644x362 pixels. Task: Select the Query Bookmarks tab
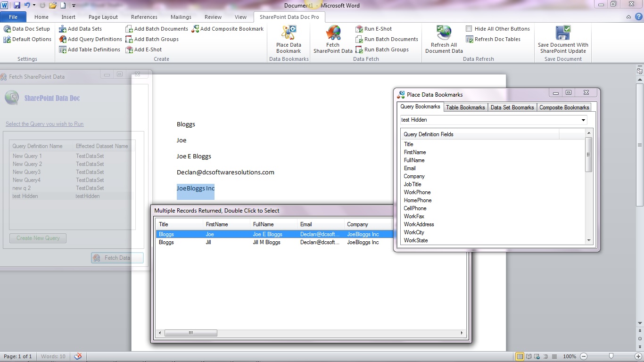click(420, 107)
